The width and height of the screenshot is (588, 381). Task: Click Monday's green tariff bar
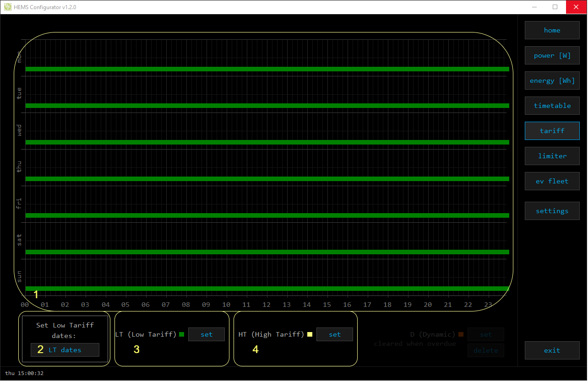[267, 69]
